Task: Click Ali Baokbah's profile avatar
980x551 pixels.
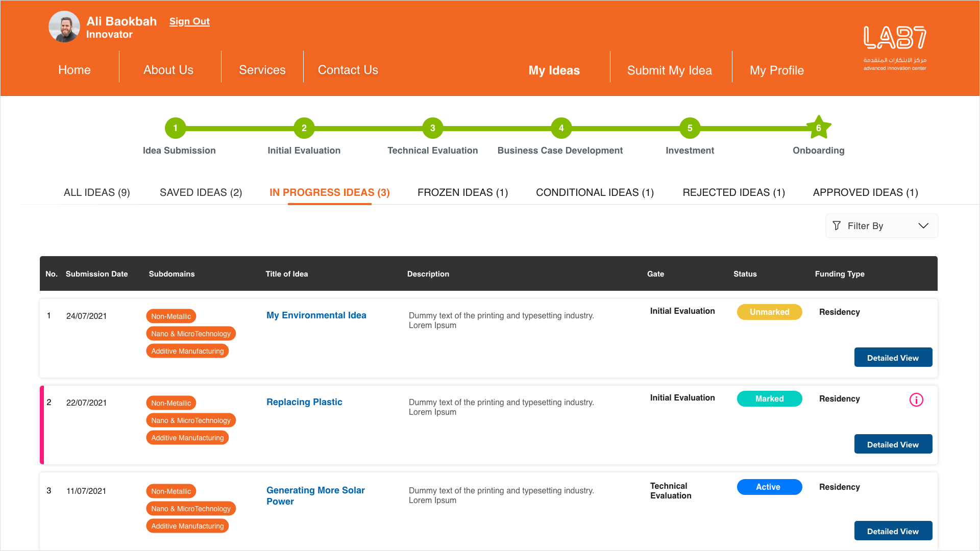Action: click(64, 27)
